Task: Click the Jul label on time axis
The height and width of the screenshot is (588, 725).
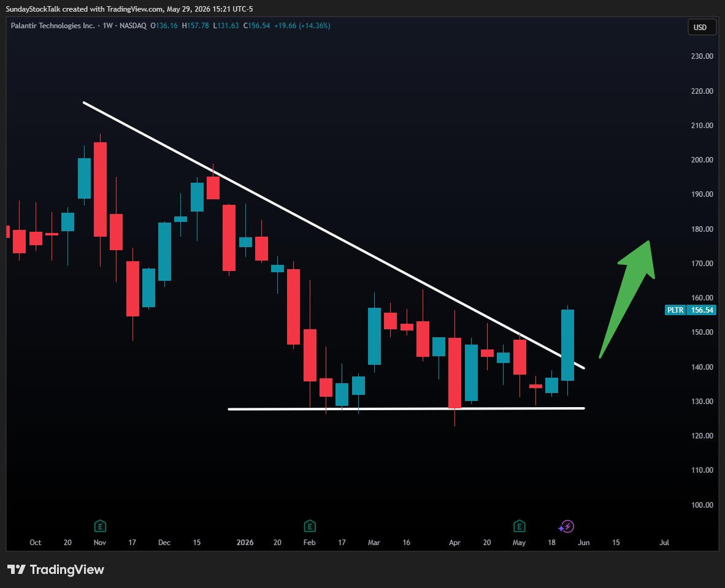Action: 664,542
